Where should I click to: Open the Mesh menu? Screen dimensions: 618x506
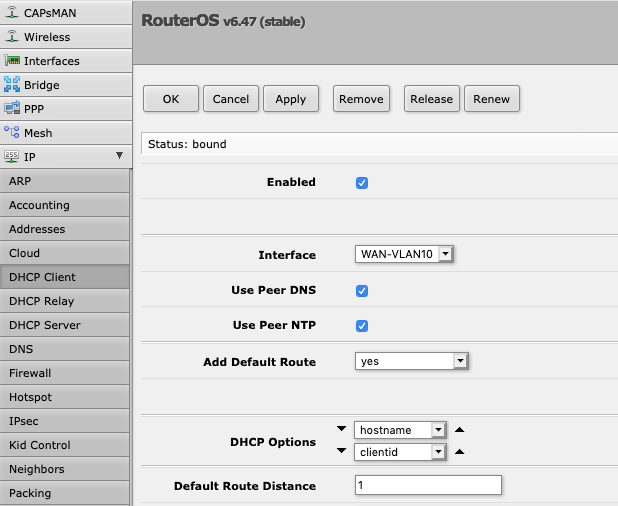[66, 133]
